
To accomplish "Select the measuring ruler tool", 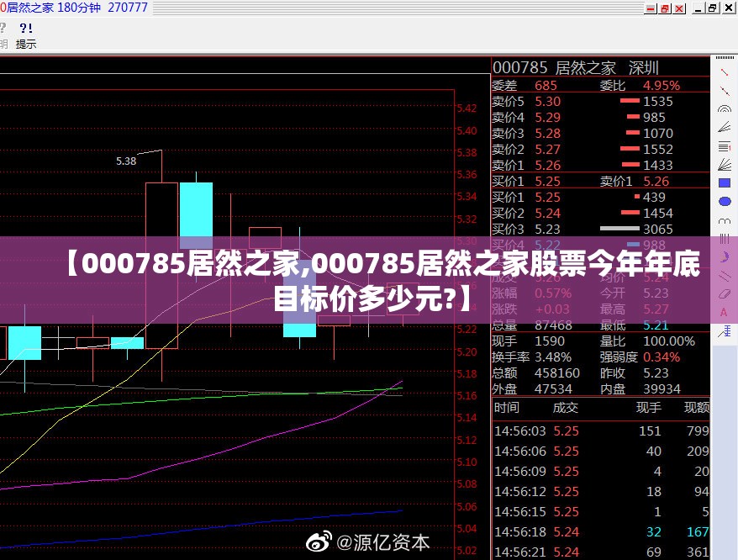I will pos(725,331).
